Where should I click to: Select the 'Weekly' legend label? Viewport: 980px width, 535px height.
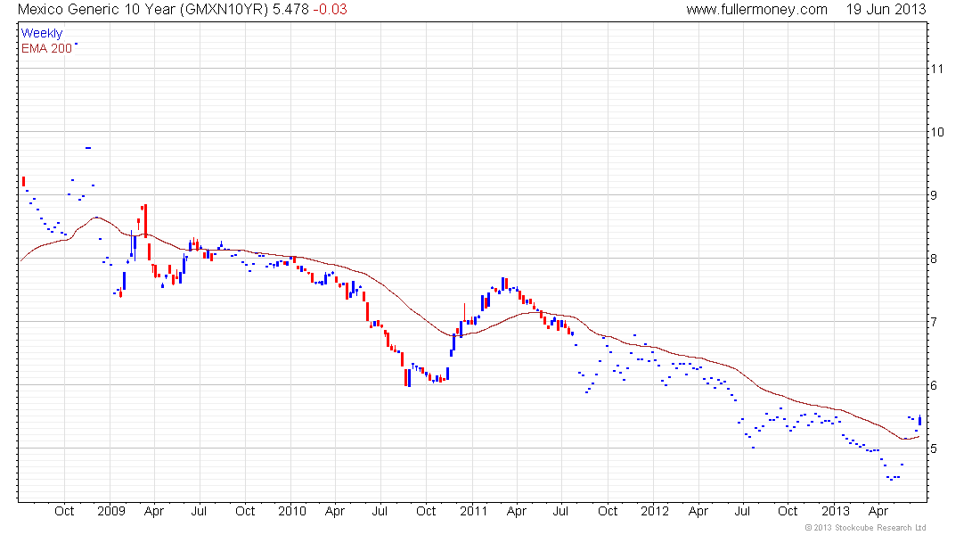click(x=42, y=33)
